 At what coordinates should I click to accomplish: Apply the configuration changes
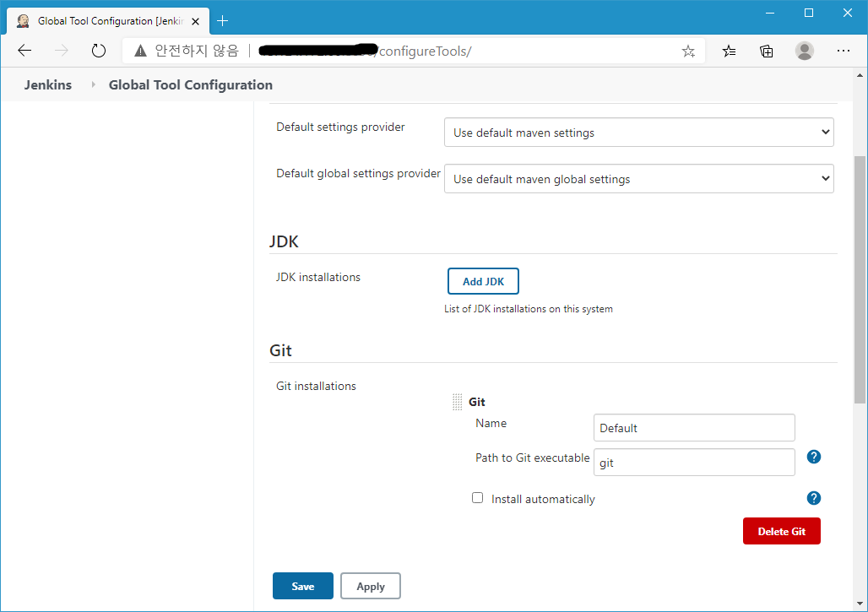click(371, 586)
